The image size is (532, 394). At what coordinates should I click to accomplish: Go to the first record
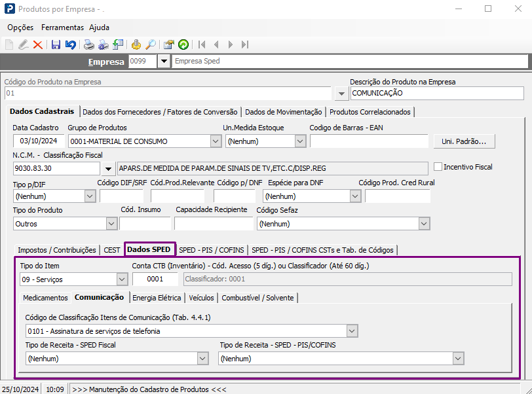click(x=202, y=45)
